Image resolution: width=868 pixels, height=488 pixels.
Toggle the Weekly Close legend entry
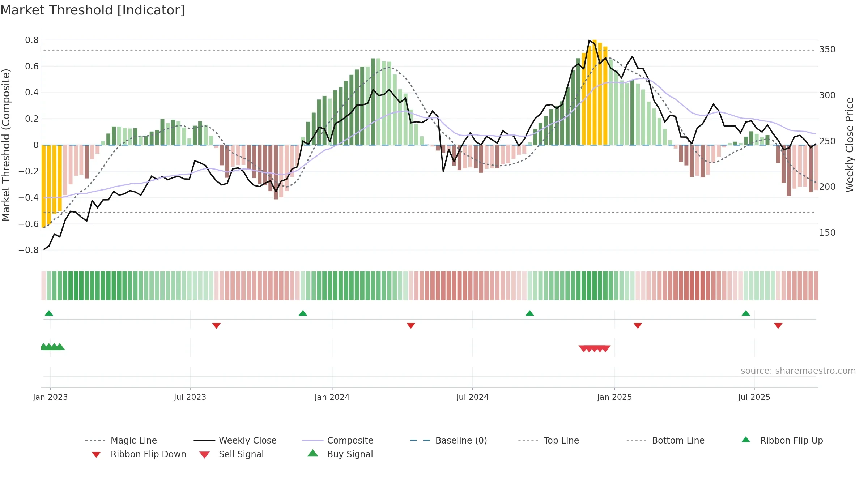click(x=235, y=440)
